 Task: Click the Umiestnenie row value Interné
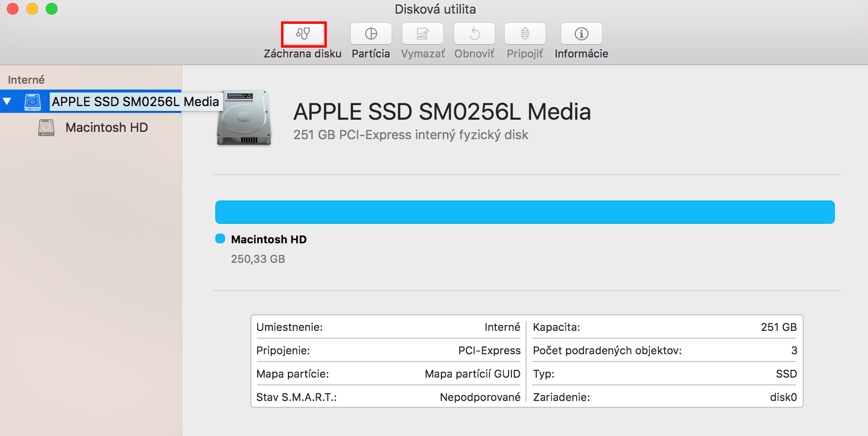(502, 327)
